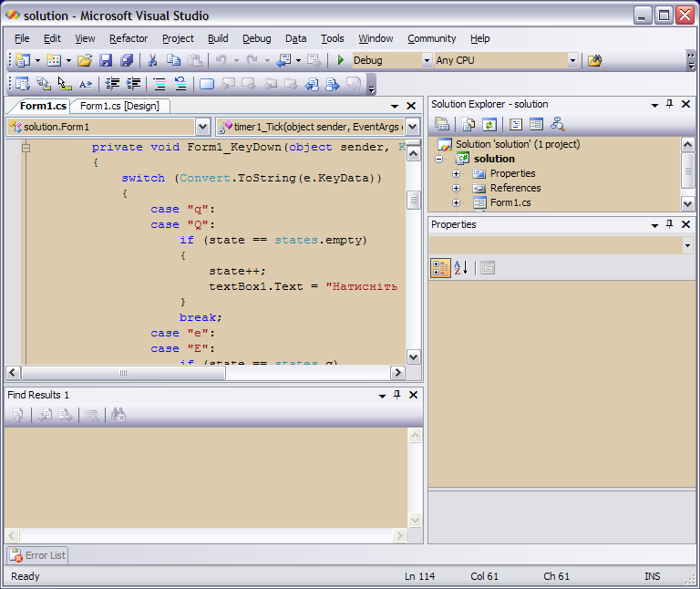Open the Debug menu
Viewport: 700px width, 589px height.
point(257,39)
